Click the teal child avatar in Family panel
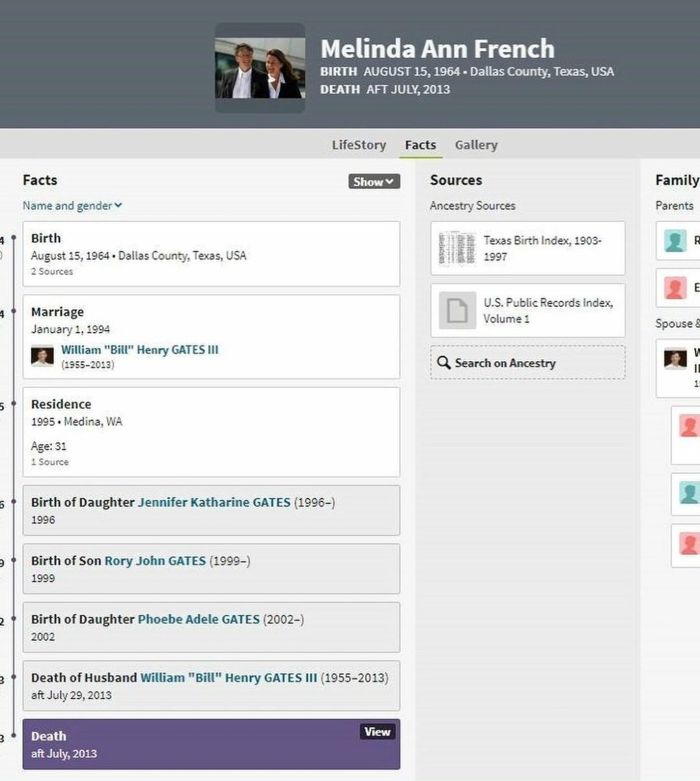This screenshot has height=781, width=700. (x=689, y=493)
